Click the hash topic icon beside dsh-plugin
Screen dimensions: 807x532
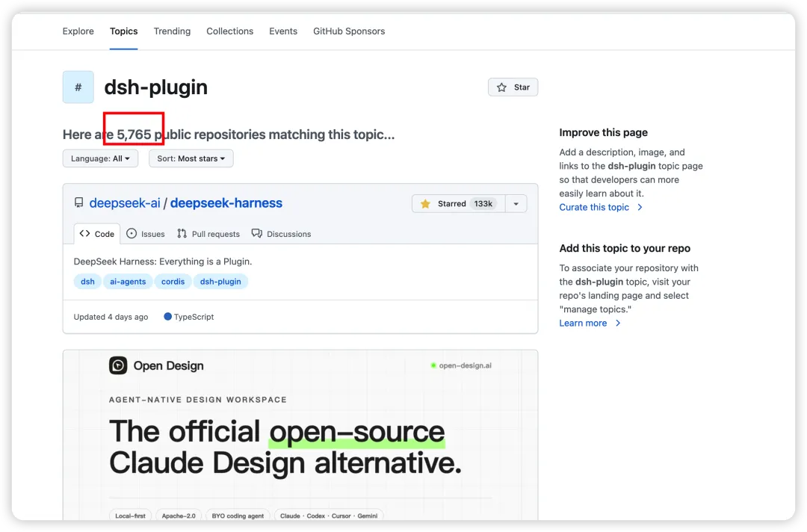(78, 87)
